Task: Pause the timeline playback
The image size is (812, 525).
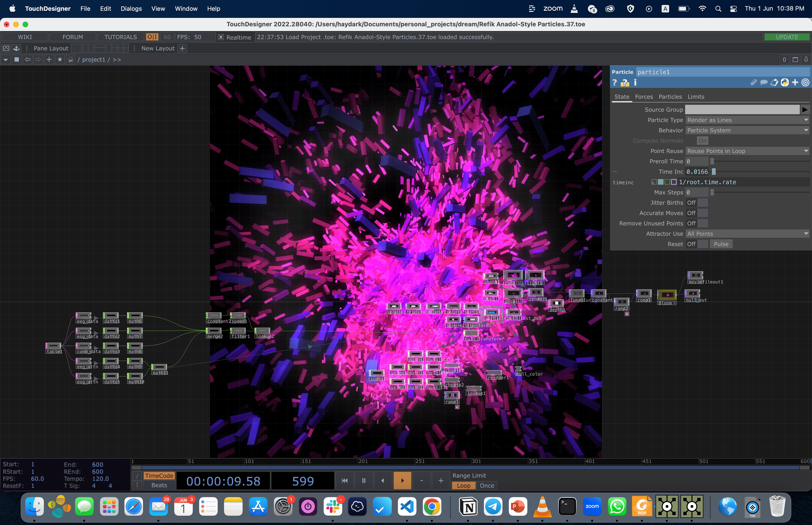Action: click(363, 480)
